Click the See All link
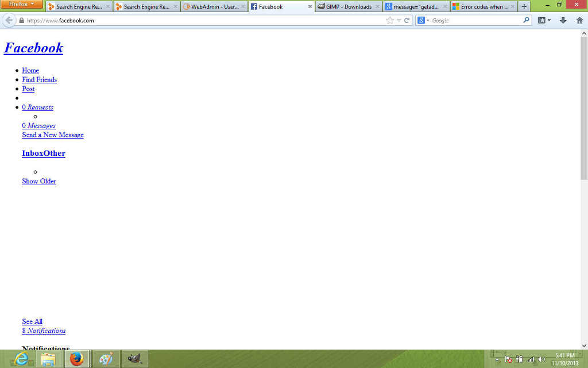The height and width of the screenshot is (368, 588). point(32,321)
